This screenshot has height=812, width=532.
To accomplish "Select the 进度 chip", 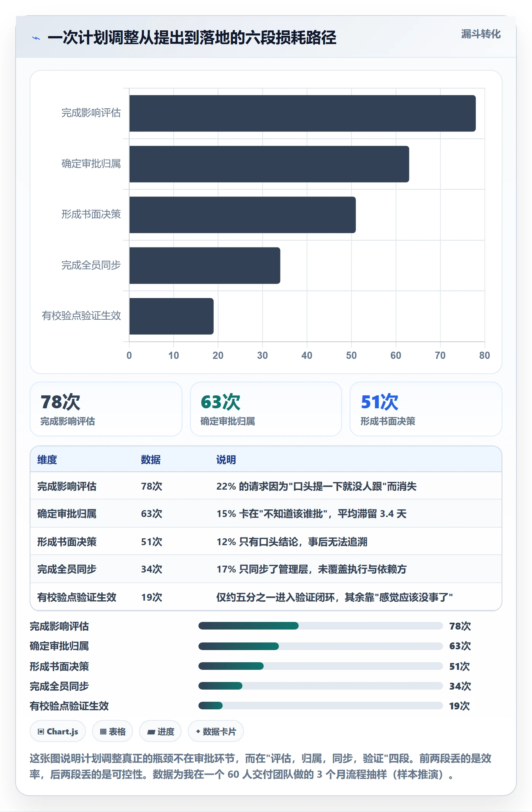I will [x=160, y=731].
